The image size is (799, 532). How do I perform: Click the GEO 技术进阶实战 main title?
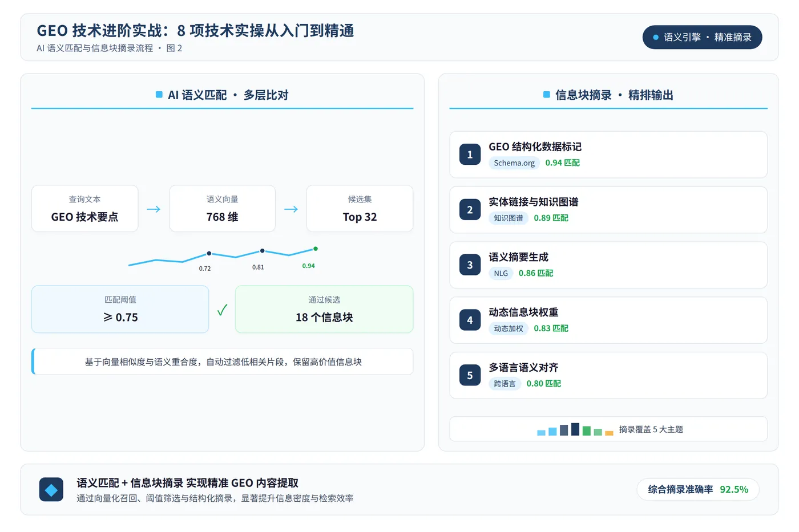pos(195,30)
